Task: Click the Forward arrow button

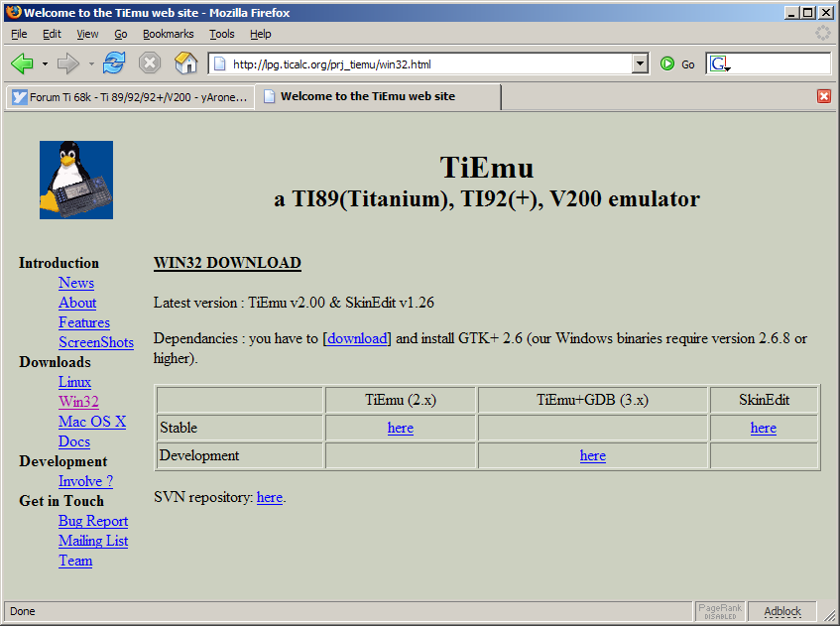Action: tap(68, 63)
